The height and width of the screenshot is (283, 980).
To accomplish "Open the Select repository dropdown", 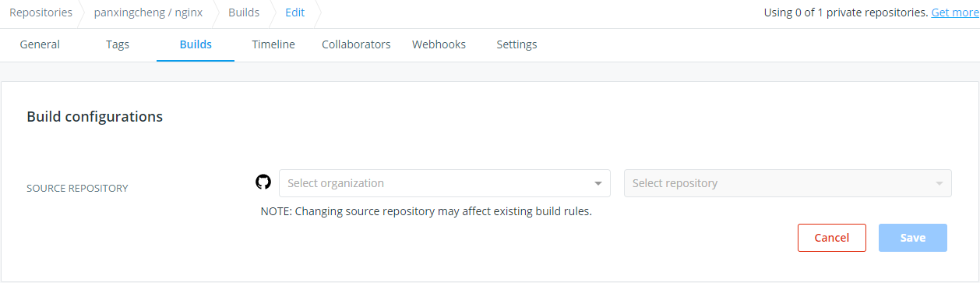I will pyautogui.click(x=788, y=183).
